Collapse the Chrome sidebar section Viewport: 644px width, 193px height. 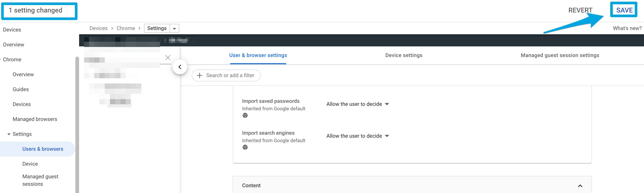click(1, 60)
